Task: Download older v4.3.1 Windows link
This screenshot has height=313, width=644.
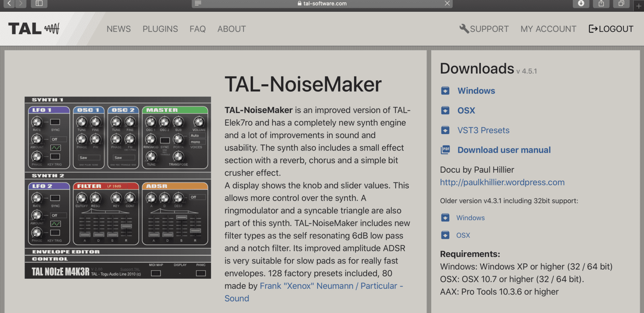Action: [471, 218]
